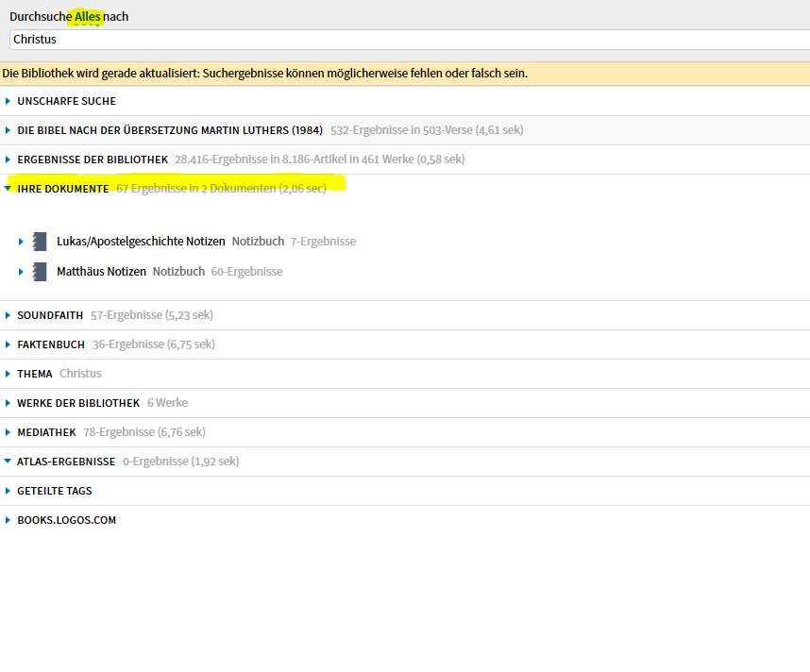Open the Matthäus Notizen document

point(101,271)
